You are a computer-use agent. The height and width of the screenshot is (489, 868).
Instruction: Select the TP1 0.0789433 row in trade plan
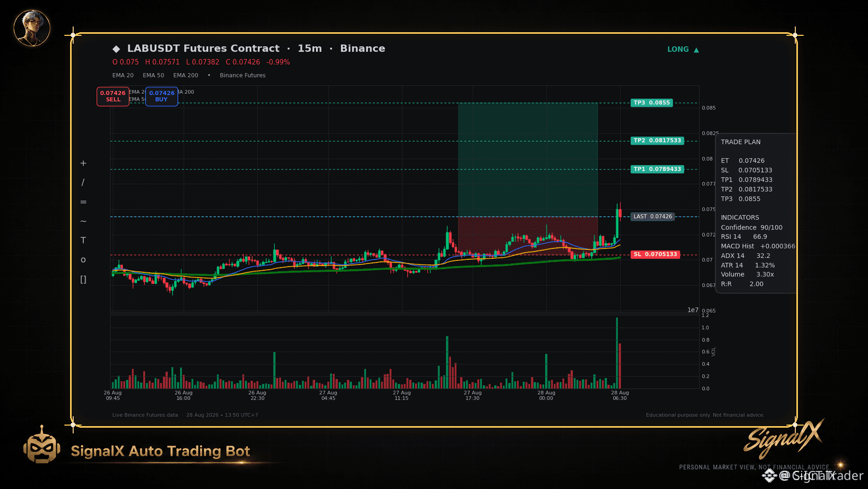coord(747,180)
